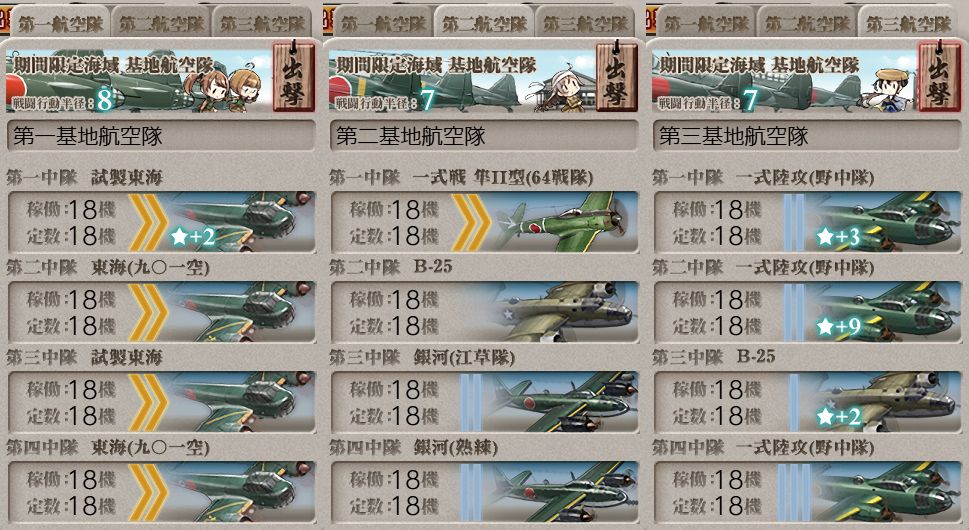Screen dimensions: 969x530
Task: Open 第二航空隊 tab above 第一基地航空隊 panel
Action: tap(161, 23)
